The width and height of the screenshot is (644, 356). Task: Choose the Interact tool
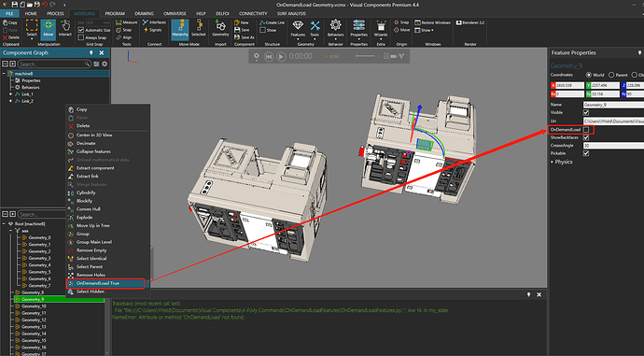[x=65, y=29]
